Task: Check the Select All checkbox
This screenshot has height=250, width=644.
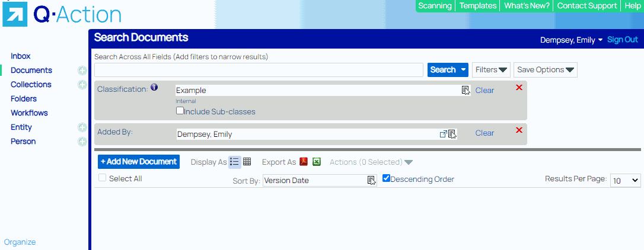Action: coord(102,178)
